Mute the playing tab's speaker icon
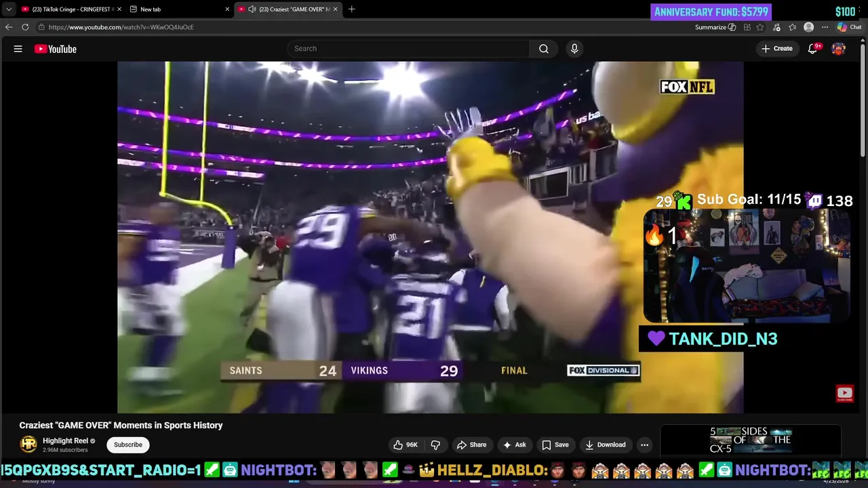 pyautogui.click(x=252, y=9)
